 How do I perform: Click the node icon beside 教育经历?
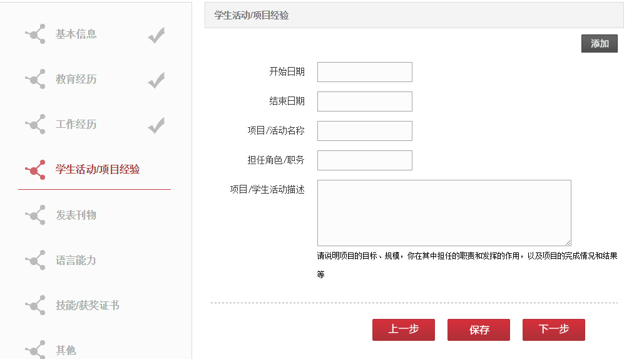click(x=35, y=79)
